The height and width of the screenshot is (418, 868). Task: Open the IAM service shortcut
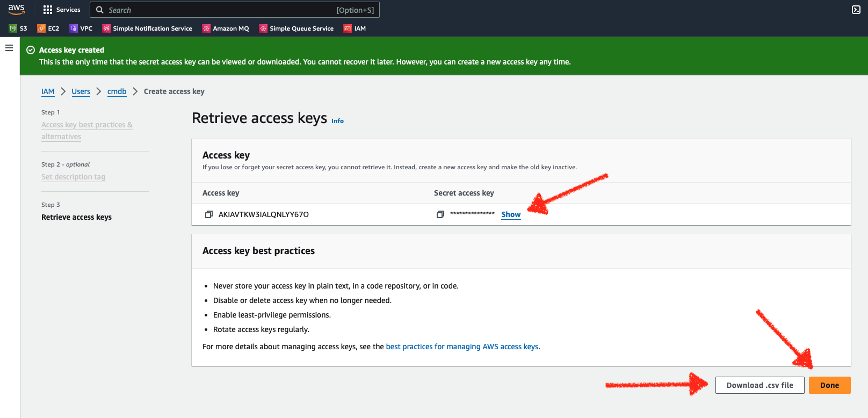(355, 28)
